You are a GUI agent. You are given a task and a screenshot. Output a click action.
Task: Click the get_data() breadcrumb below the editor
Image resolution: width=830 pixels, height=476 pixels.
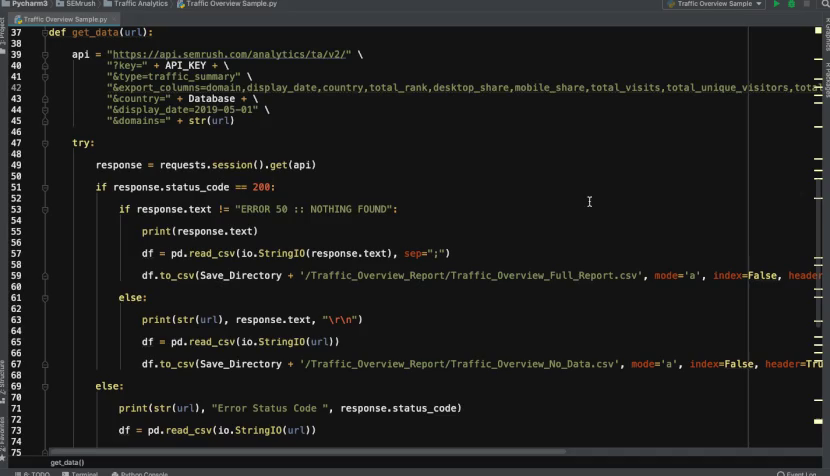click(68, 463)
